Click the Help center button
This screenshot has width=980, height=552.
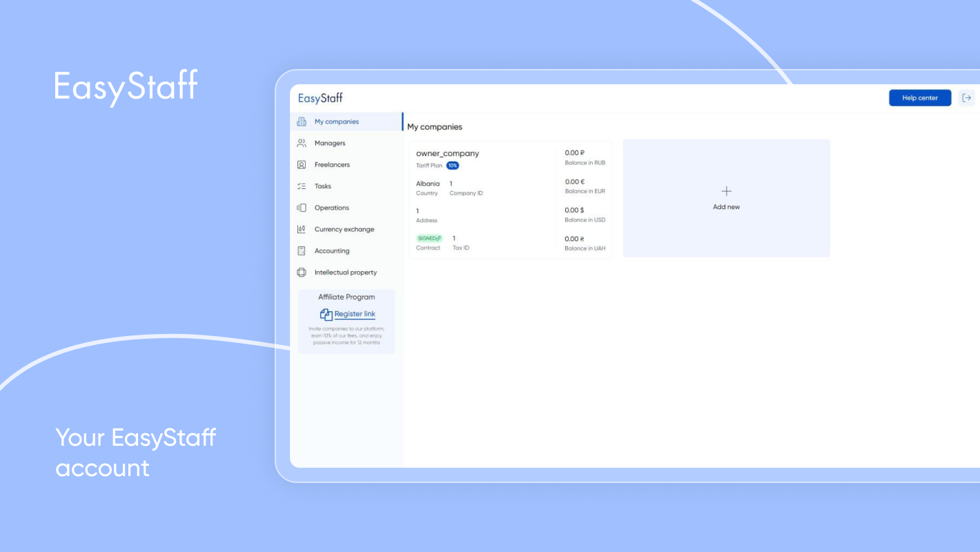coord(920,98)
